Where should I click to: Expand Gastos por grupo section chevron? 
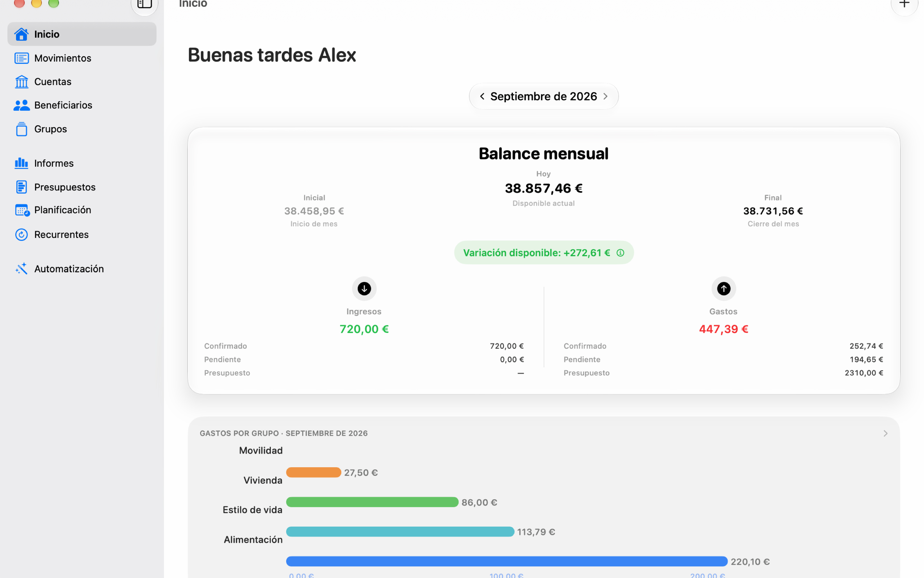(x=885, y=433)
